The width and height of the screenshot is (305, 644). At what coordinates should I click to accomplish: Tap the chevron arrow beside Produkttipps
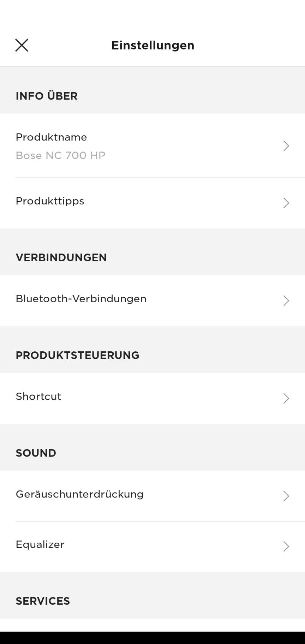pyautogui.click(x=286, y=203)
